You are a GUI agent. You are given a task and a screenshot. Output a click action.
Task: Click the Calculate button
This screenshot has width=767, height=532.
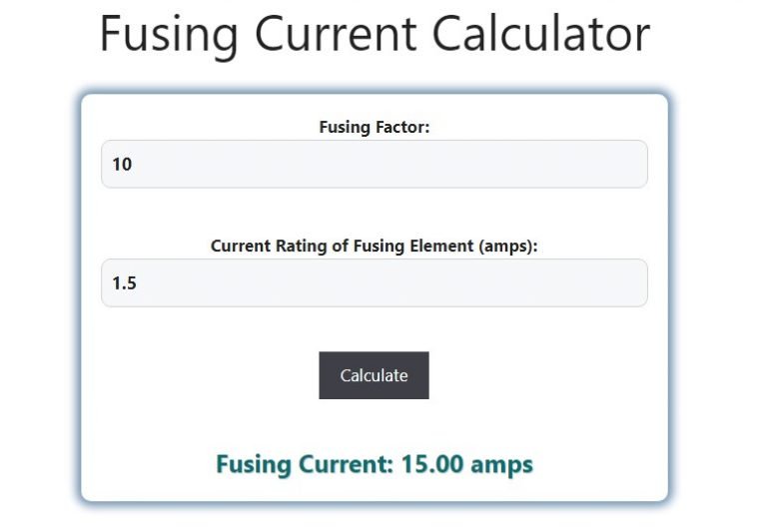(x=374, y=375)
